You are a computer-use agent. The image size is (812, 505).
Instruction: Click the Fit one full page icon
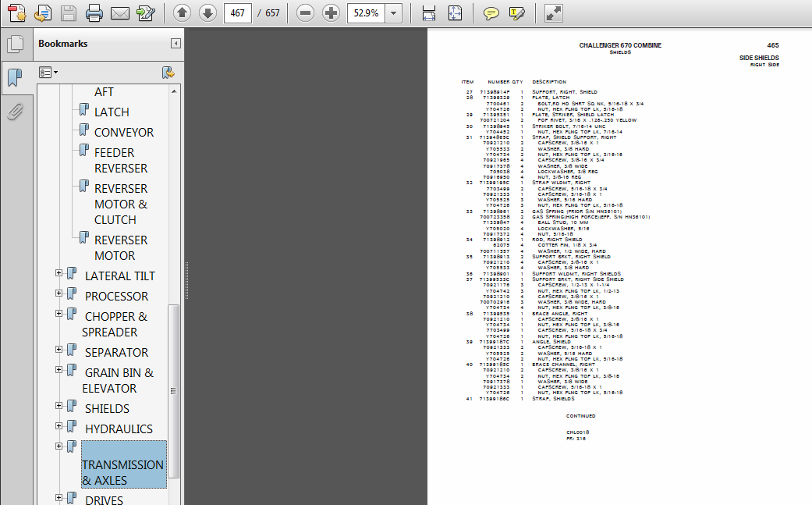455,13
